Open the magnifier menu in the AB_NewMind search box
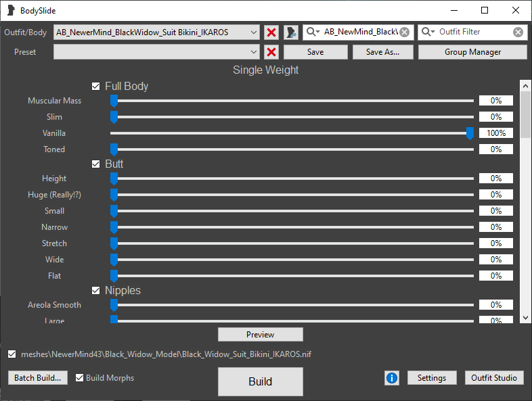532x401 pixels. tap(313, 32)
